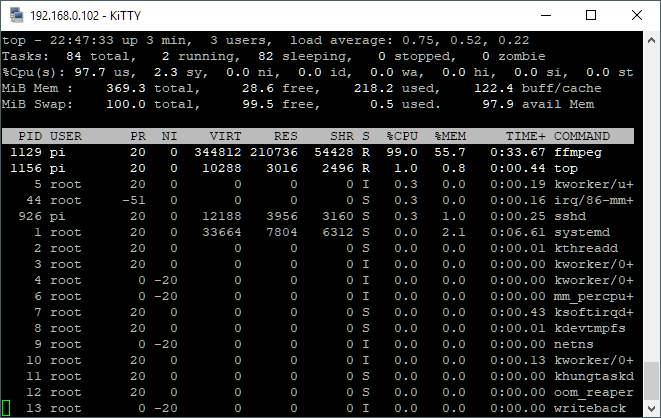Screen dimensions: 661x418
Task: Click the KiTTY icon in the title bar
Action: (16, 15)
